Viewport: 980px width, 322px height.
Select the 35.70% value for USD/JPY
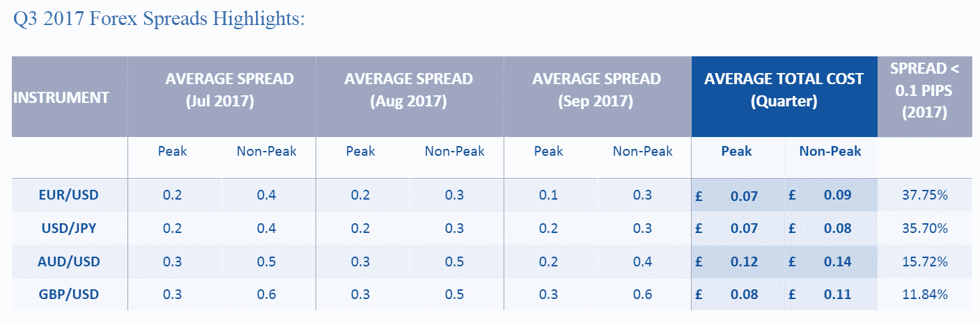923,229
